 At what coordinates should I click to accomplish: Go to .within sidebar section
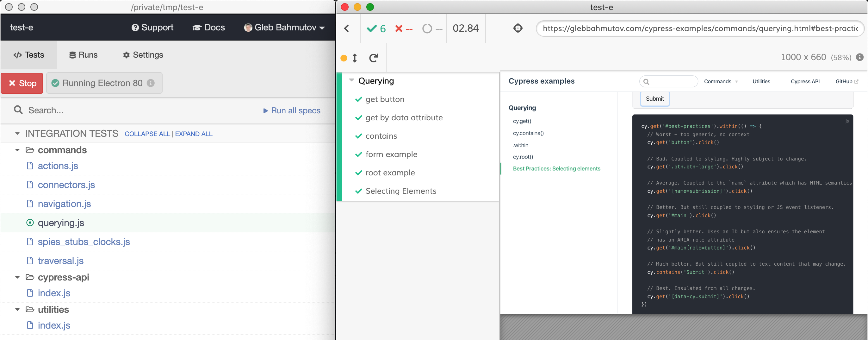coord(521,145)
